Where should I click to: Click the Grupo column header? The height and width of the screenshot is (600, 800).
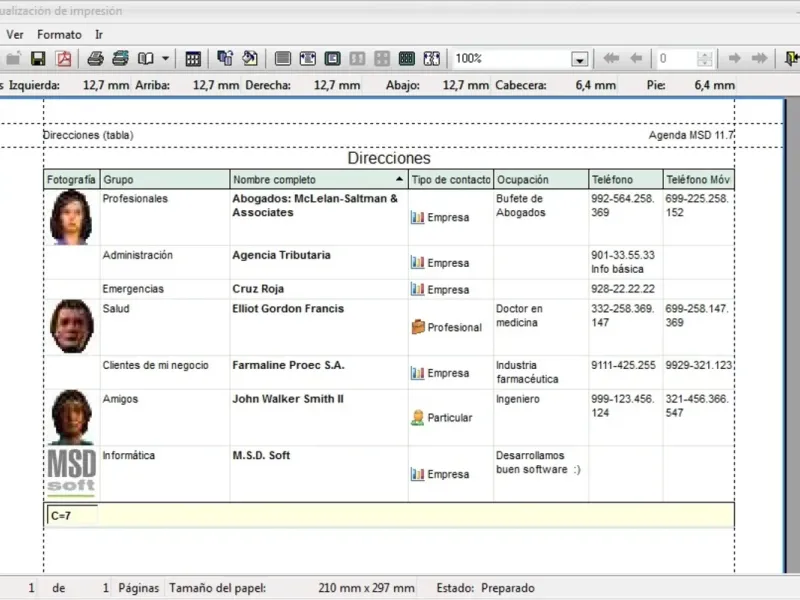pos(164,180)
